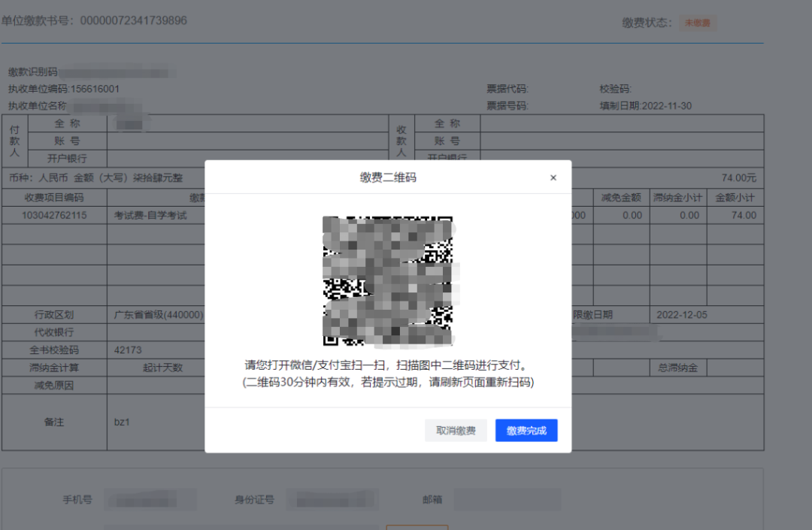The image size is (812, 530).
Task: Click the 填制日期 2022-11-30 text
Action: (645, 106)
